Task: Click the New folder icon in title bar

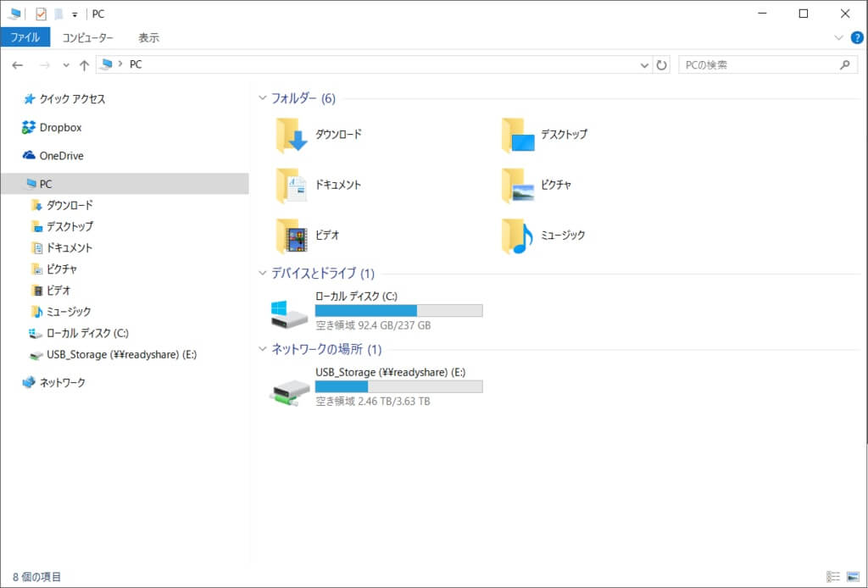Action: point(58,14)
